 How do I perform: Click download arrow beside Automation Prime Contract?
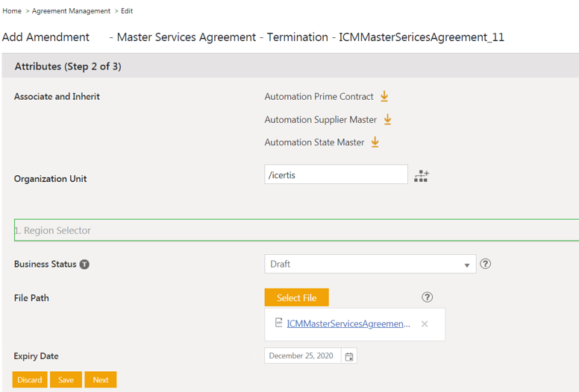pos(384,97)
